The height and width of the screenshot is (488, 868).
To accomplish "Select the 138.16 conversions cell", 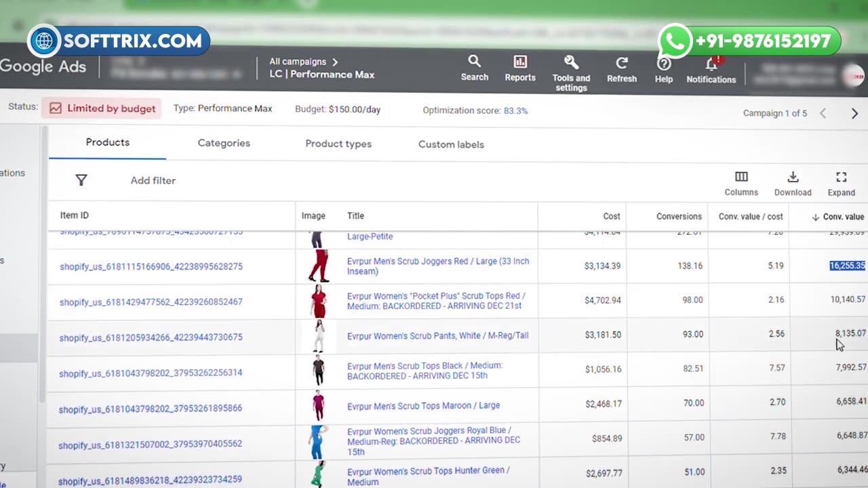I will click(690, 266).
